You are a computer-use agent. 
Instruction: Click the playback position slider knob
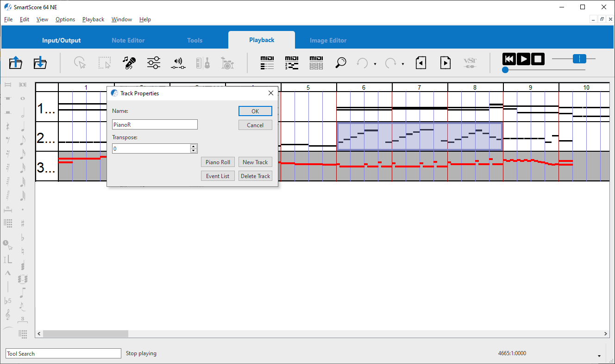505,70
